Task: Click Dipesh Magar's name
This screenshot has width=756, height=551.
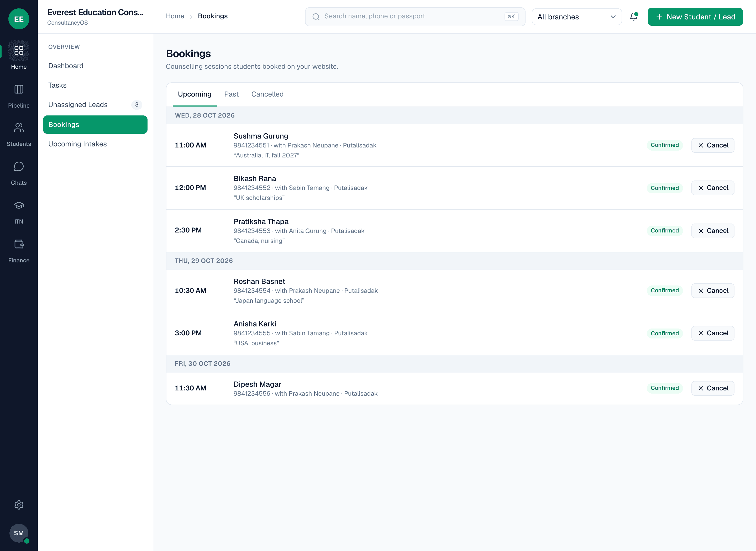Action: (x=257, y=384)
